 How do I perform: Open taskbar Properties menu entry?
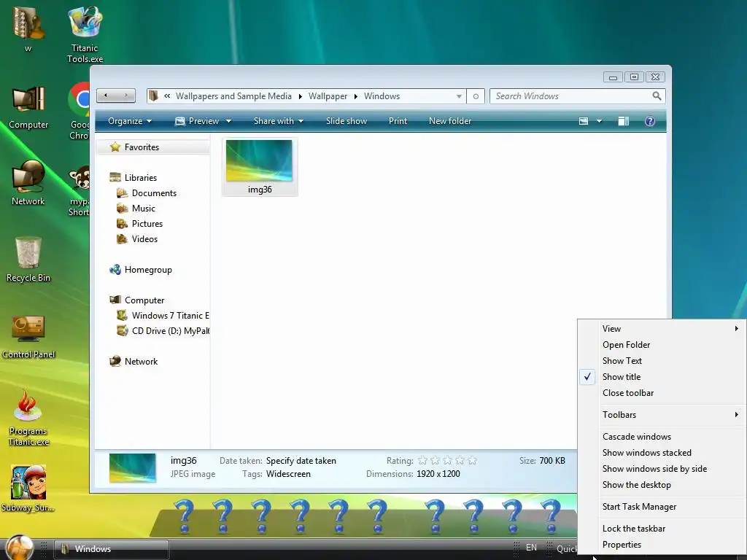[662, 545]
